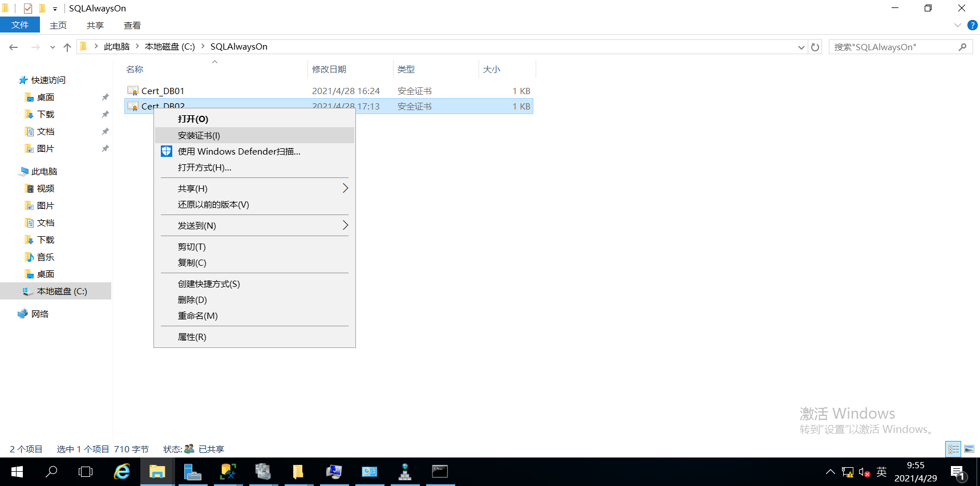Select 此电脑 in the address breadcrumb
Viewport: 980px width, 486px height.
(x=117, y=47)
